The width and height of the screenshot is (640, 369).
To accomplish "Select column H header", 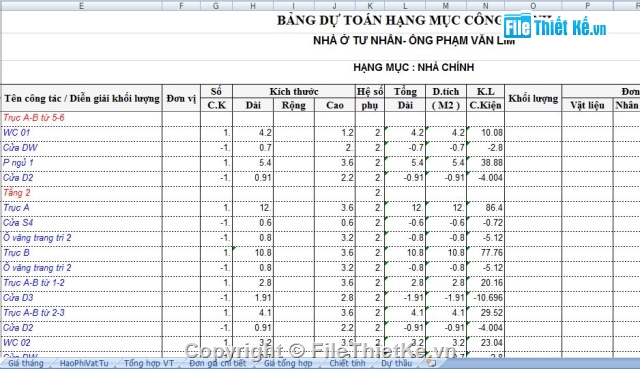I will [253, 6].
